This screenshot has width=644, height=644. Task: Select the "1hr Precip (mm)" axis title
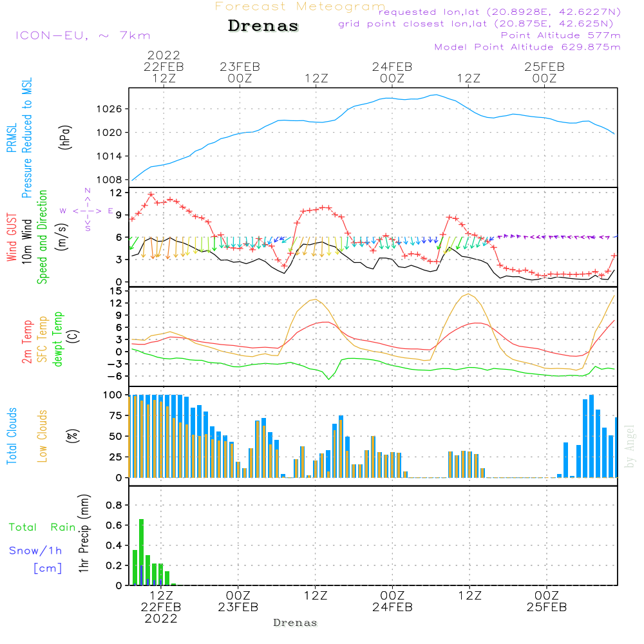pos(84,533)
